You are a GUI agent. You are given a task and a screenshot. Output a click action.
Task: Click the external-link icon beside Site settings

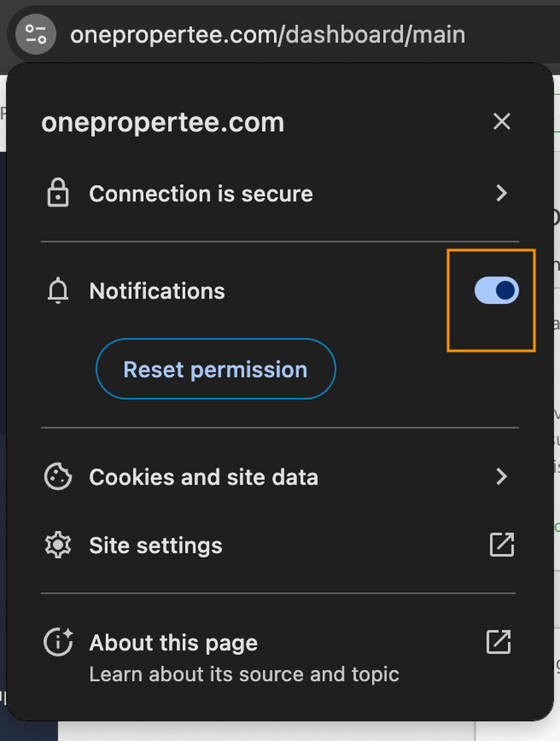[501, 545]
